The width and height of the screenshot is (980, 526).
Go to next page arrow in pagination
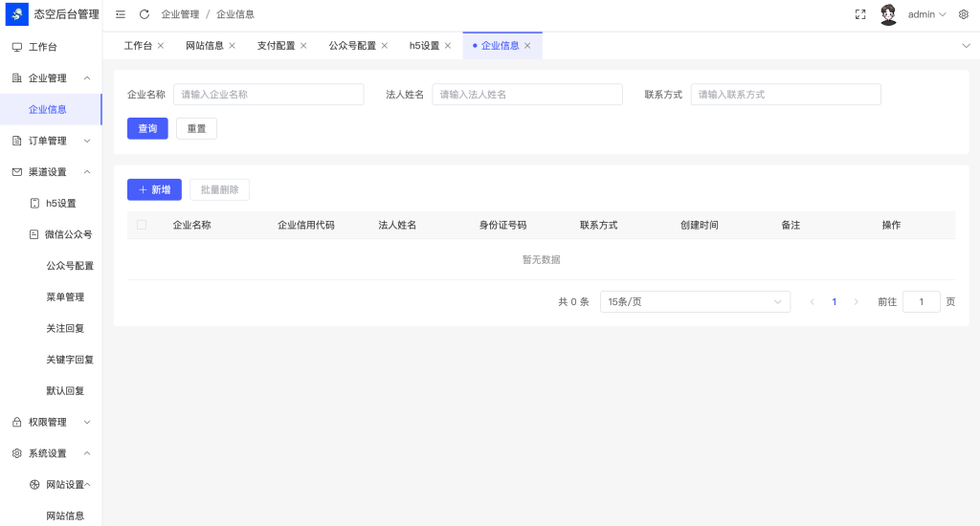pos(857,301)
